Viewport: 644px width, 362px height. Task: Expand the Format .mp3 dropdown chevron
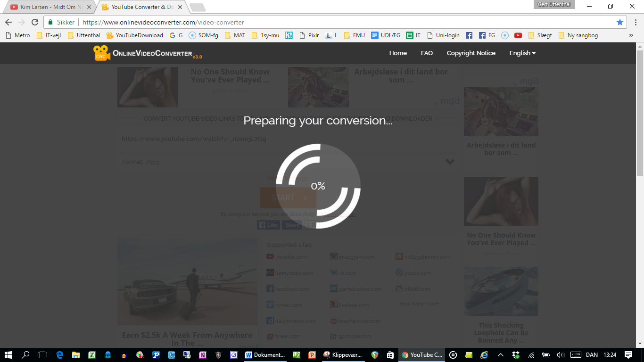click(x=450, y=162)
